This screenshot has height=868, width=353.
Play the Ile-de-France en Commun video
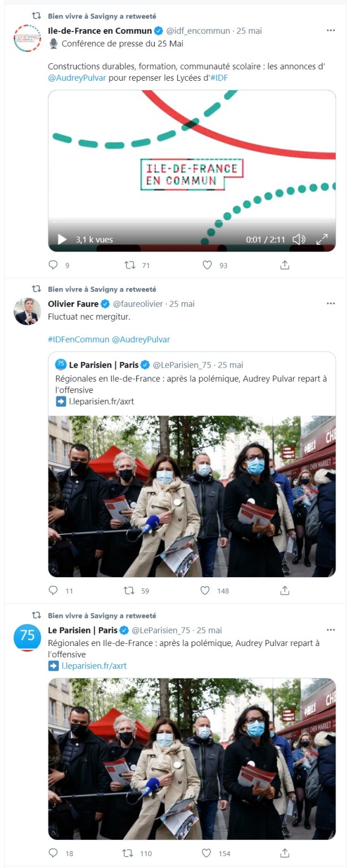62,239
